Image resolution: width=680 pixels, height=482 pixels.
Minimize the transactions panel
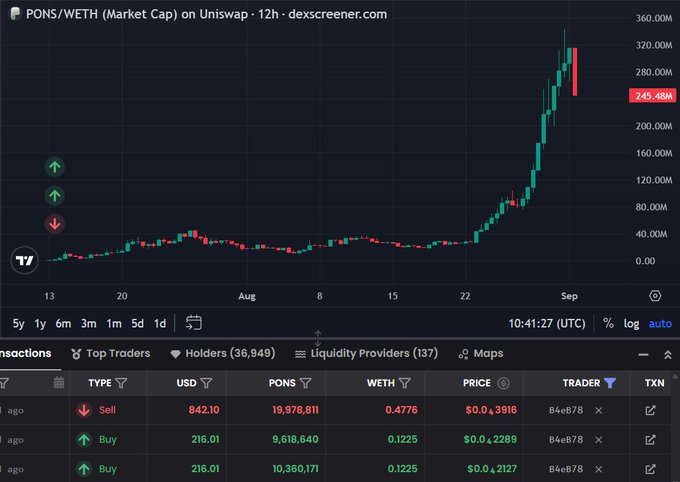[643, 355]
